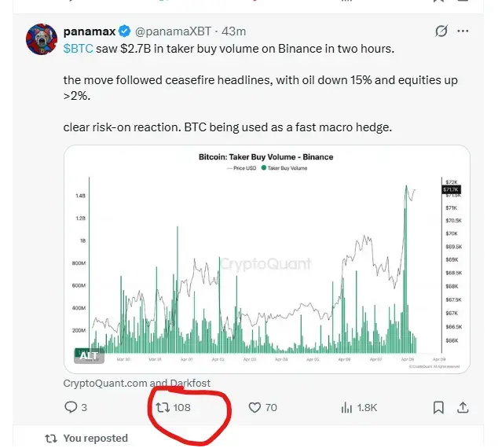498x448 pixels.
Task: Click the You reposted label
Action: tap(95, 438)
